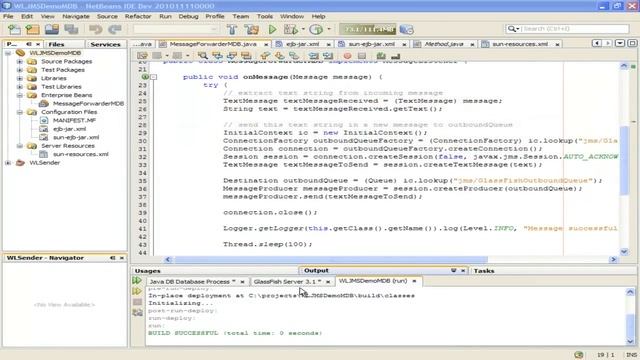640x360 pixels.
Task: Open the Refactor menu
Action: [138, 16]
